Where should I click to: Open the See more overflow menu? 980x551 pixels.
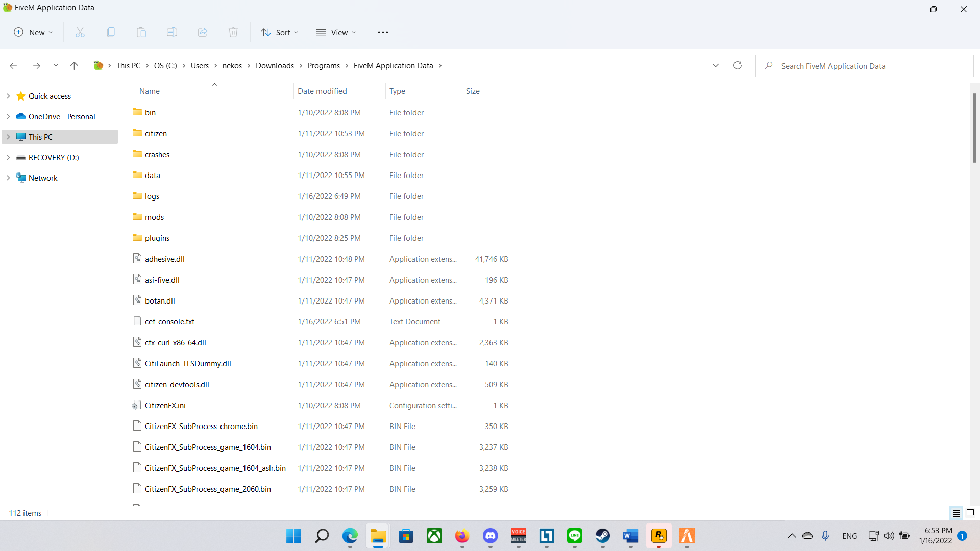point(383,32)
